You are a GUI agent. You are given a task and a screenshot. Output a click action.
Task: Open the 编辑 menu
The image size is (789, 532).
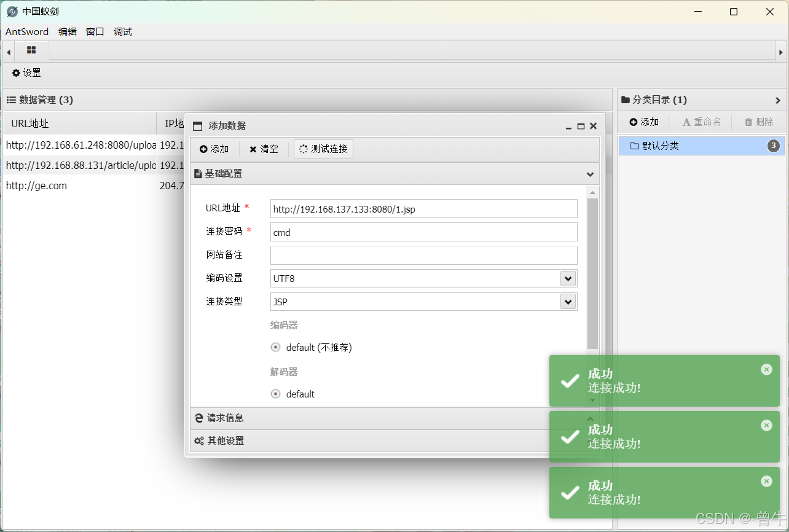pyautogui.click(x=68, y=32)
